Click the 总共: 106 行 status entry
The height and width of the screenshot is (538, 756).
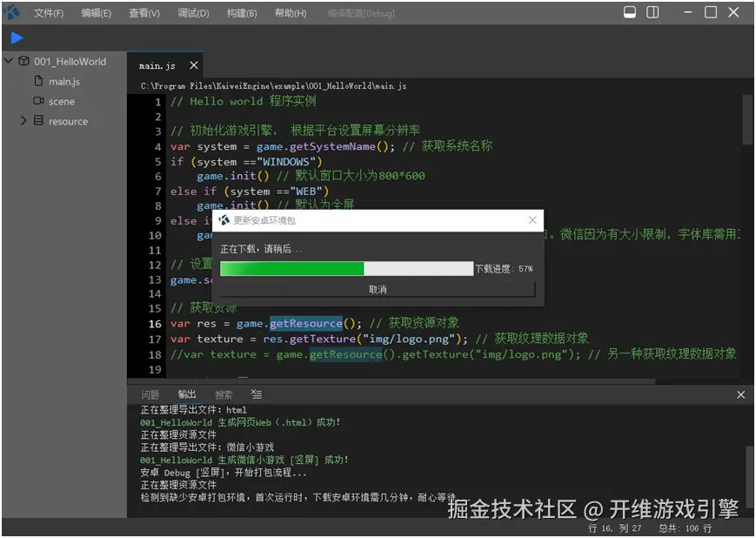point(686,528)
